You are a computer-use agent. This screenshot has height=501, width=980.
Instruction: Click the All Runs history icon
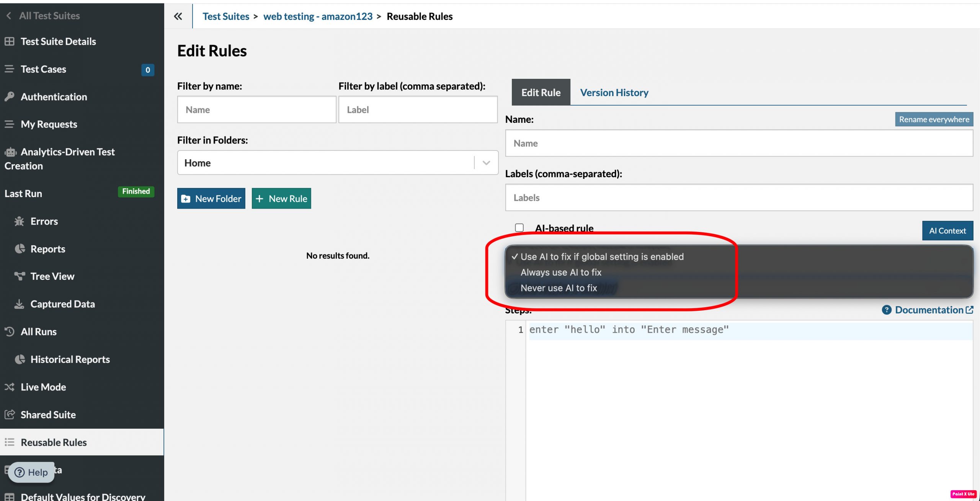click(x=10, y=331)
